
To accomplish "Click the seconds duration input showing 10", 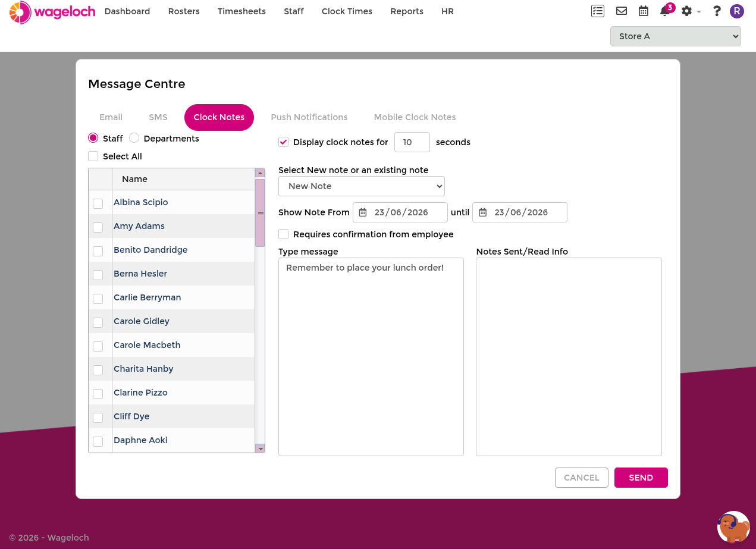I will 412,142.
